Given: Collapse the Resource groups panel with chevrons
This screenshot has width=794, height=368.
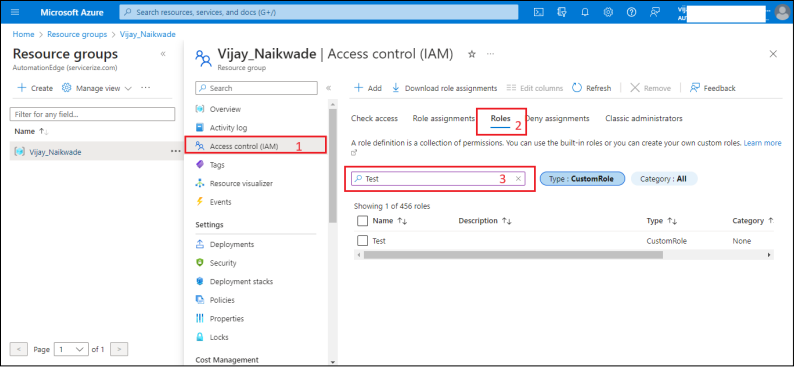Looking at the screenshot, I should pyautogui.click(x=163, y=54).
